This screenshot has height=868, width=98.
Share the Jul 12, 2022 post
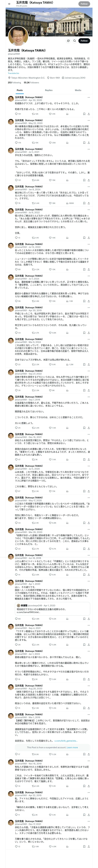coord(89,270)
